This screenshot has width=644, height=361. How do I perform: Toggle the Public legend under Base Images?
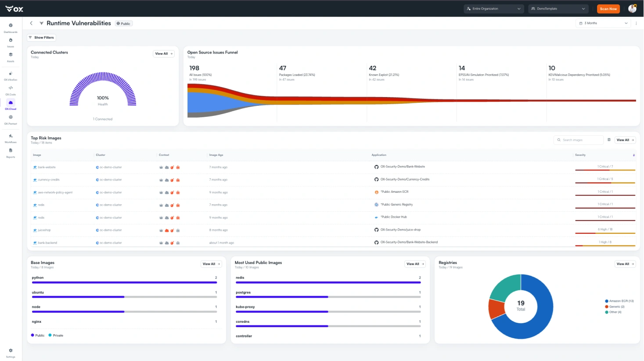[x=38, y=336]
